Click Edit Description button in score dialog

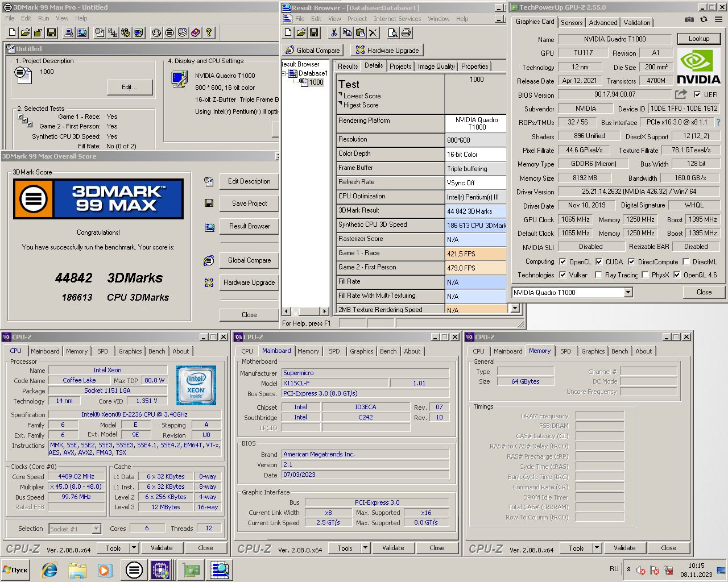click(249, 181)
